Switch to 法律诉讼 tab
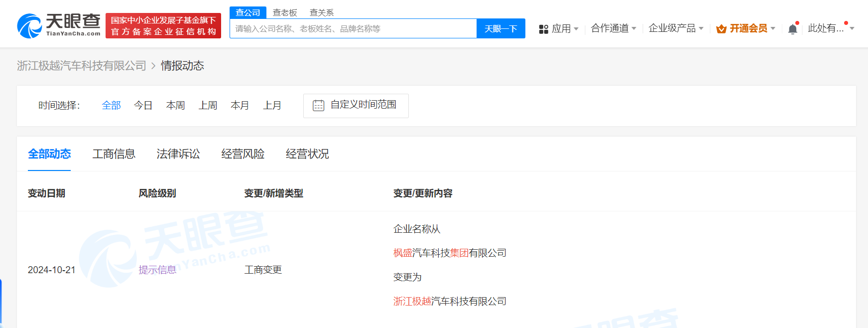868x328 pixels. coord(178,154)
